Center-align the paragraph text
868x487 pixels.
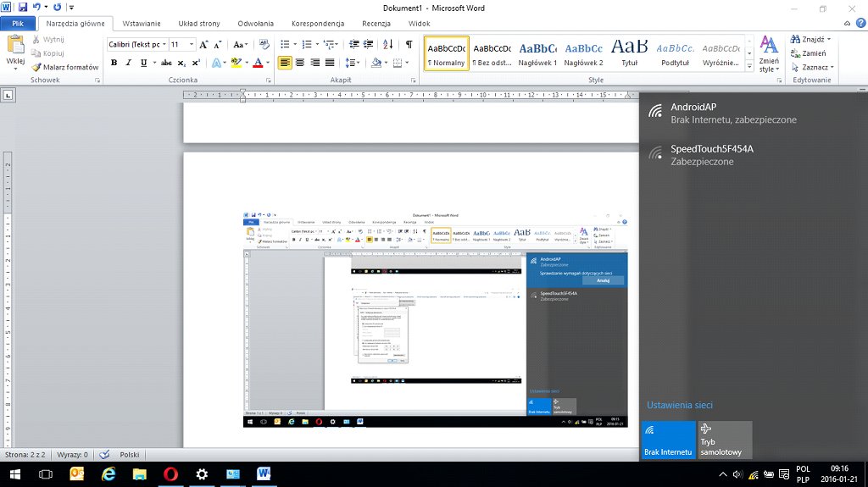point(300,63)
